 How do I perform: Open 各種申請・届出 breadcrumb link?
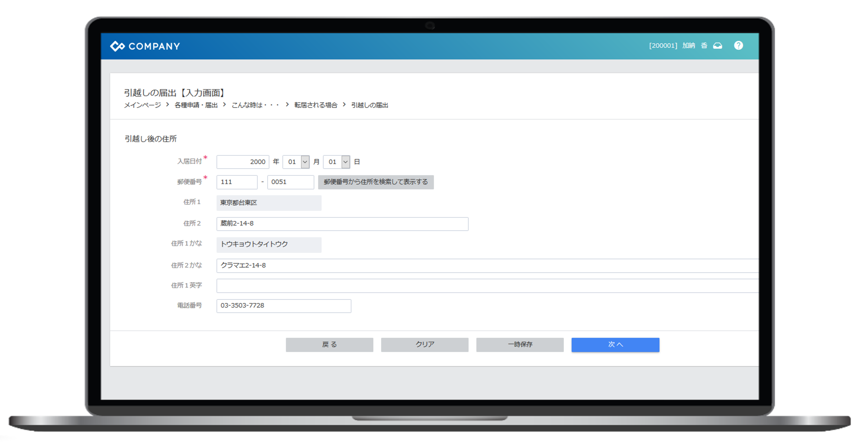point(196,105)
